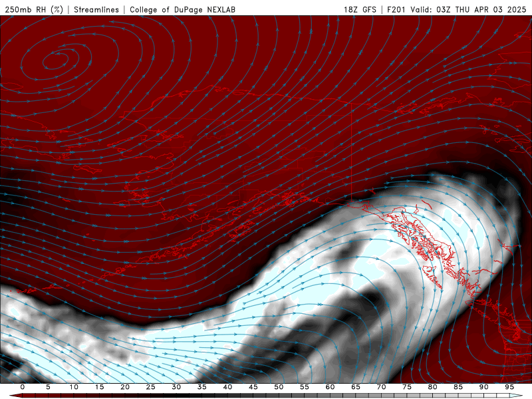
Task: Click the "50" value on color scale
Action: click(x=279, y=387)
